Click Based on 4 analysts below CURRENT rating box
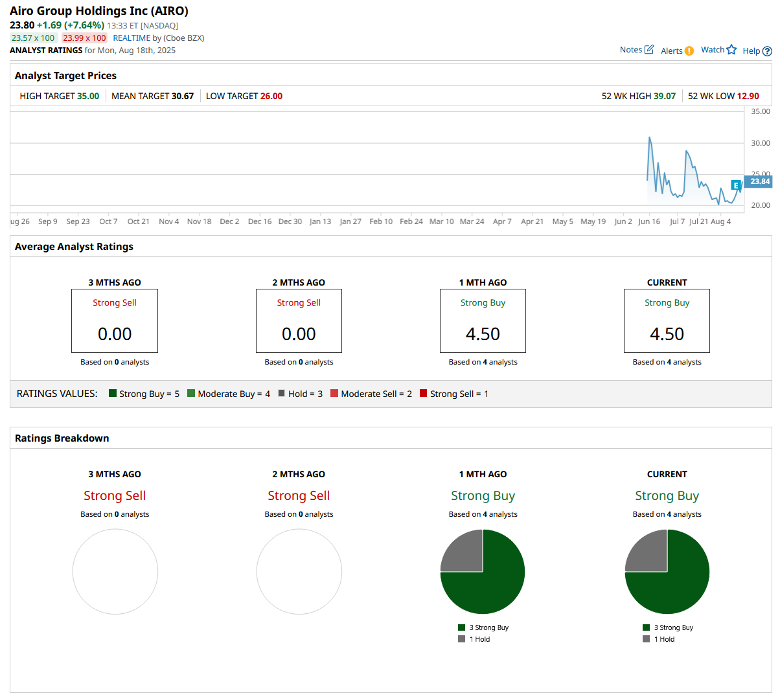This screenshot has height=700, width=780. [x=667, y=362]
